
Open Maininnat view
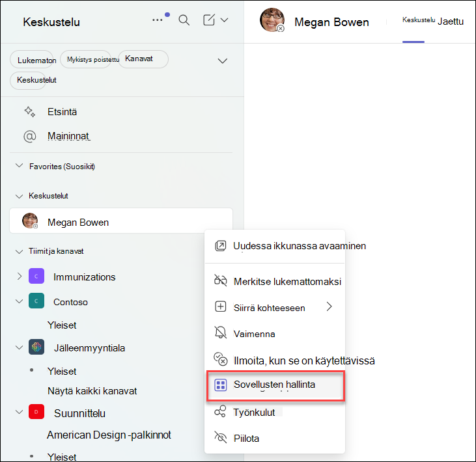coord(68,136)
